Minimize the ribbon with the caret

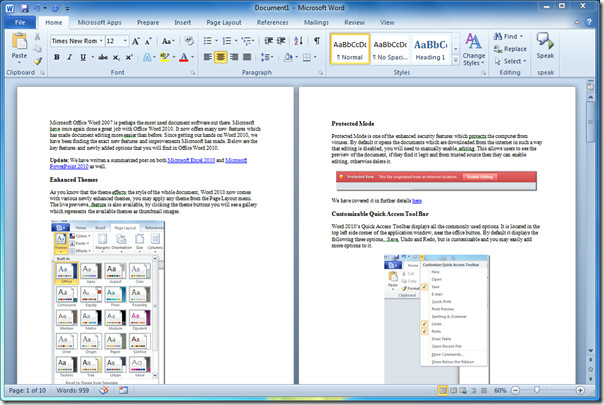(x=577, y=22)
